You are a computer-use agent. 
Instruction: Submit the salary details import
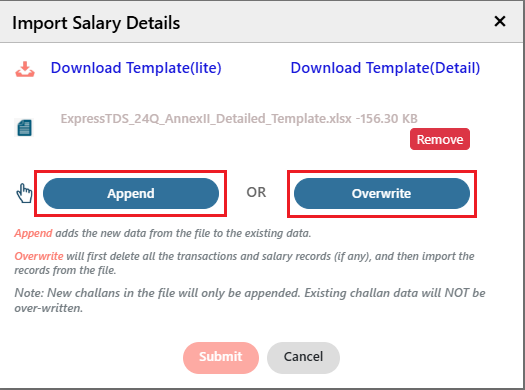click(221, 358)
